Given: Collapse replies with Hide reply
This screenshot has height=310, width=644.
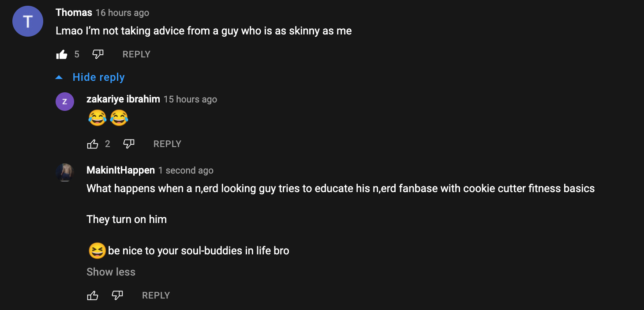Looking at the screenshot, I should click(98, 77).
